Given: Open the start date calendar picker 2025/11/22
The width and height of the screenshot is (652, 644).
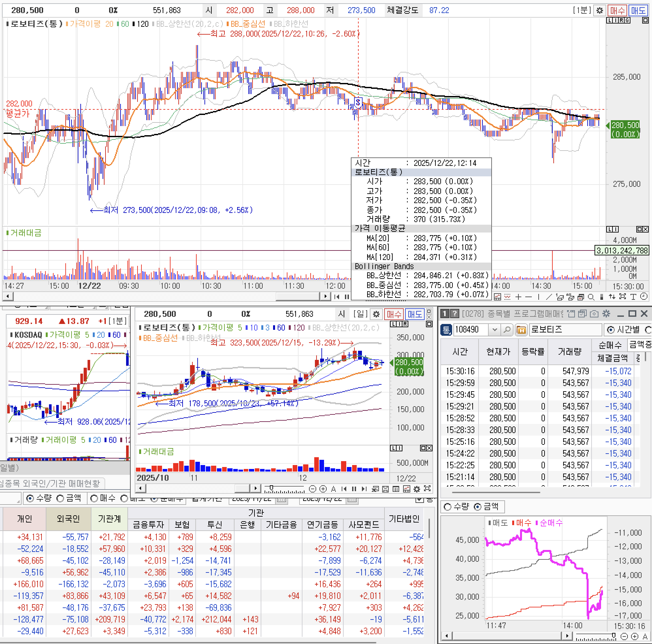Looking at the screenshot, I should tap(282, 499).
